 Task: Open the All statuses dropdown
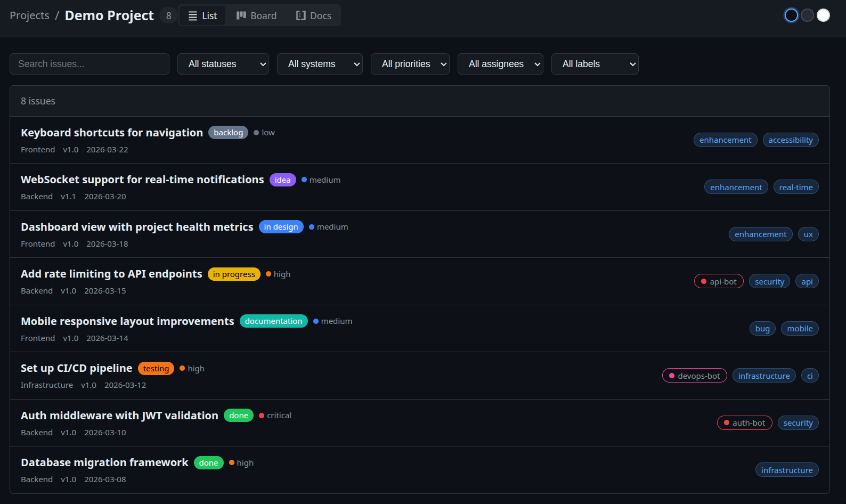223,64
